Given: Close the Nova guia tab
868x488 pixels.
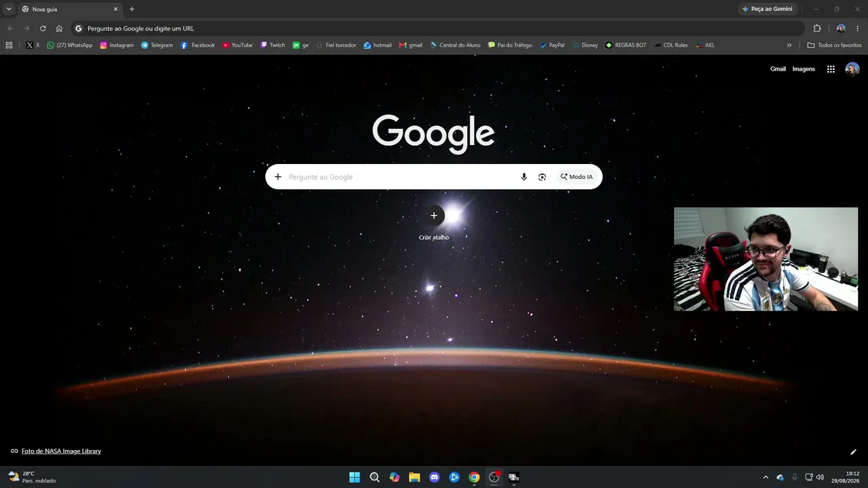Looking at the screenshot, I should [x=115, y=9].
